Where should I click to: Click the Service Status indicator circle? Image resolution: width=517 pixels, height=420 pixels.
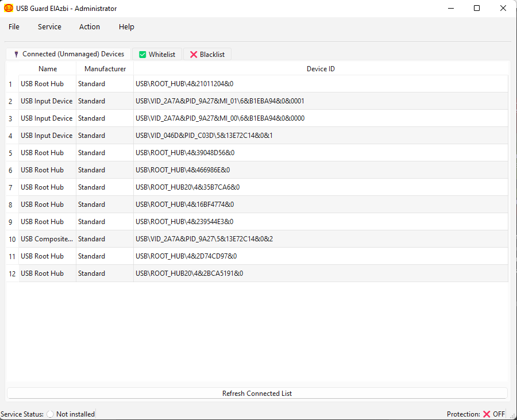tap(50, 414)
